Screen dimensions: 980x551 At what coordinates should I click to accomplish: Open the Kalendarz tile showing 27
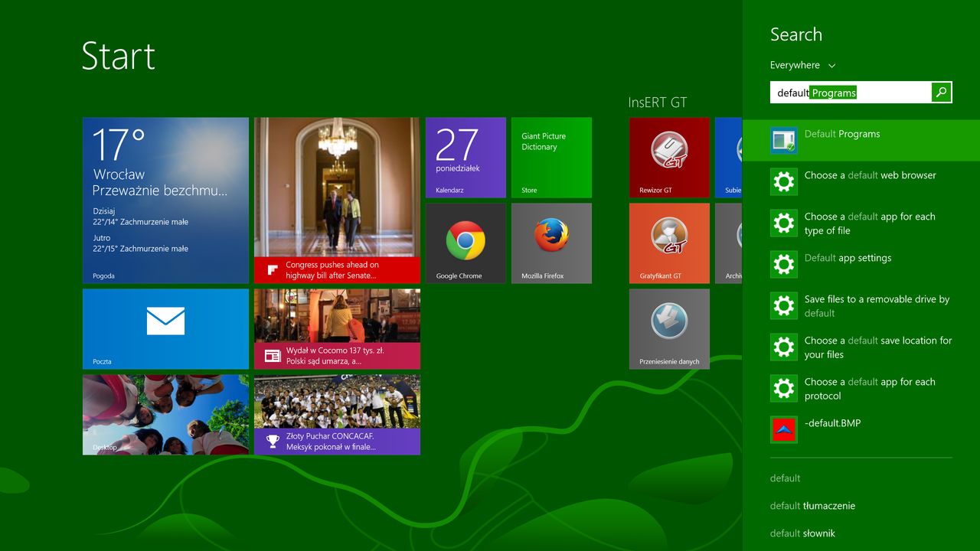click(x=465, y=157)
